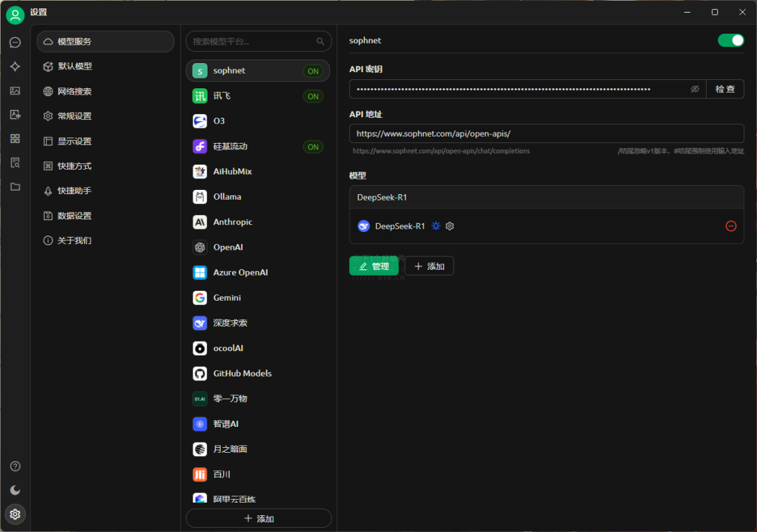Click the DeepSeek-R1 model name in list
757x532 pixels.
[400, 226]
